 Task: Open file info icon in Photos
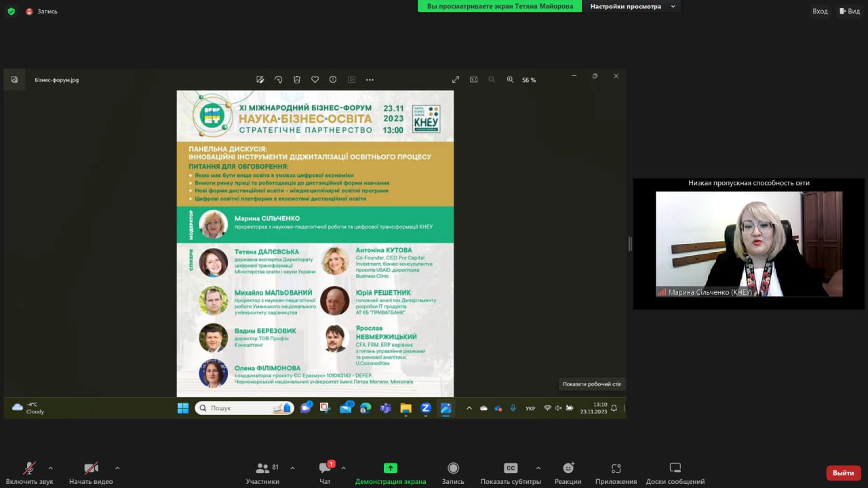click(333, 79)
